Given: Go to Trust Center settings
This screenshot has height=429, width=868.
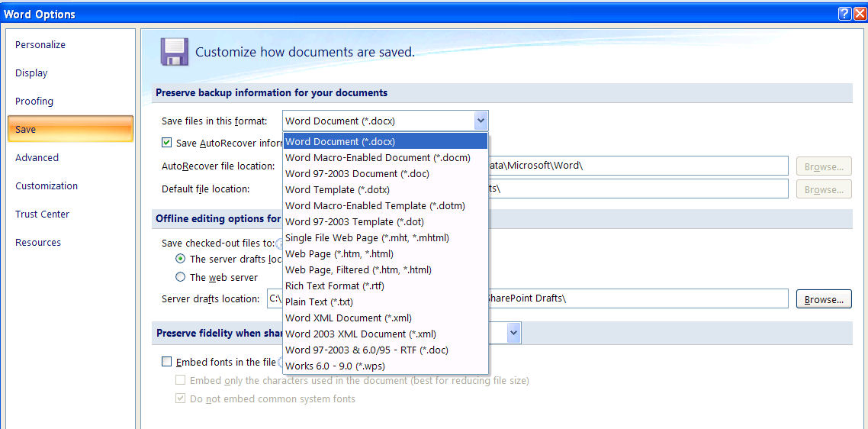Looking at the screenshot, I should (42, 214).
